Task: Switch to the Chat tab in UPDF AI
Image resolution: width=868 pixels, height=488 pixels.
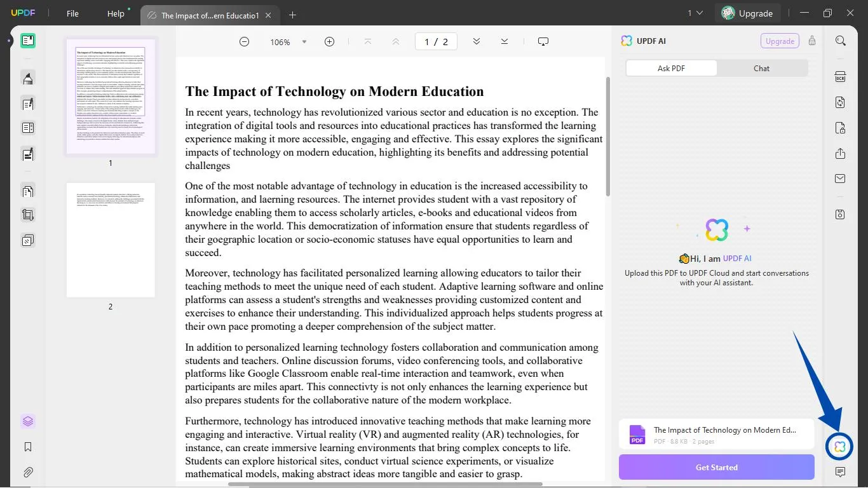Action: (x=761, y=68)
